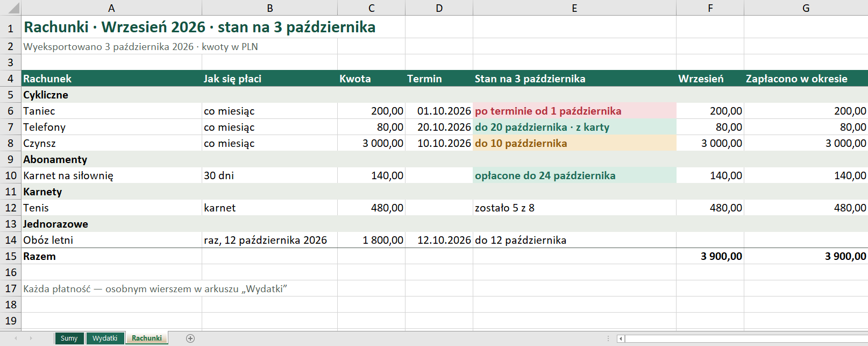This screenshot has width=868, height=346.
Task: Add a new sheet with plus icon
Action: 190,338
